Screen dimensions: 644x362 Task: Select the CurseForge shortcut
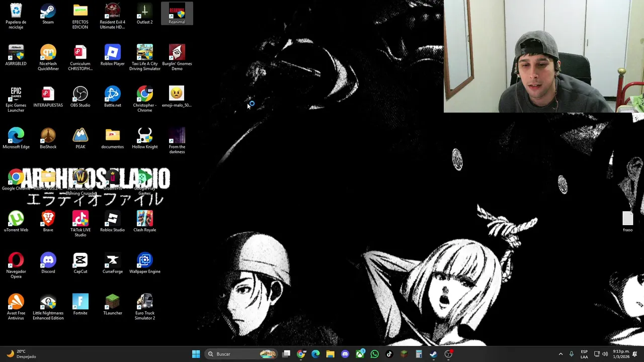112,264
